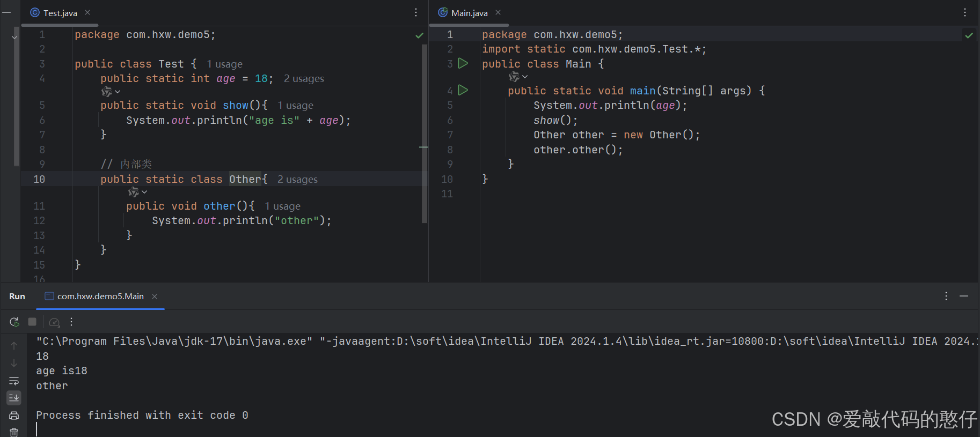Close the Test.java tab
This screenshot has height=437, width=980.
coord(87,12)
